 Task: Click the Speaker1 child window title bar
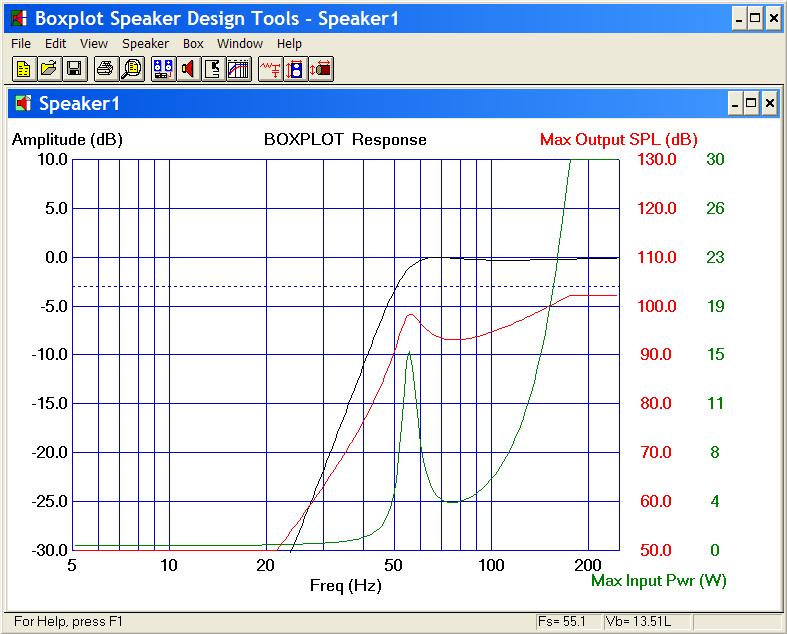click(394, 104)
